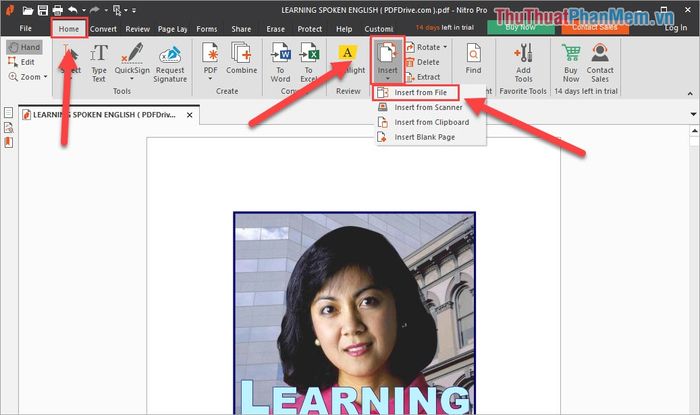The image size is (700, 415).
Task: Open the Help tab
Action: 344,29
